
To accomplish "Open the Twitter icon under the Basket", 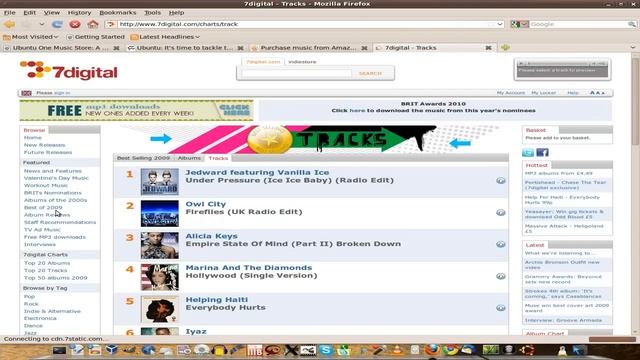I will tap(528, 153).
